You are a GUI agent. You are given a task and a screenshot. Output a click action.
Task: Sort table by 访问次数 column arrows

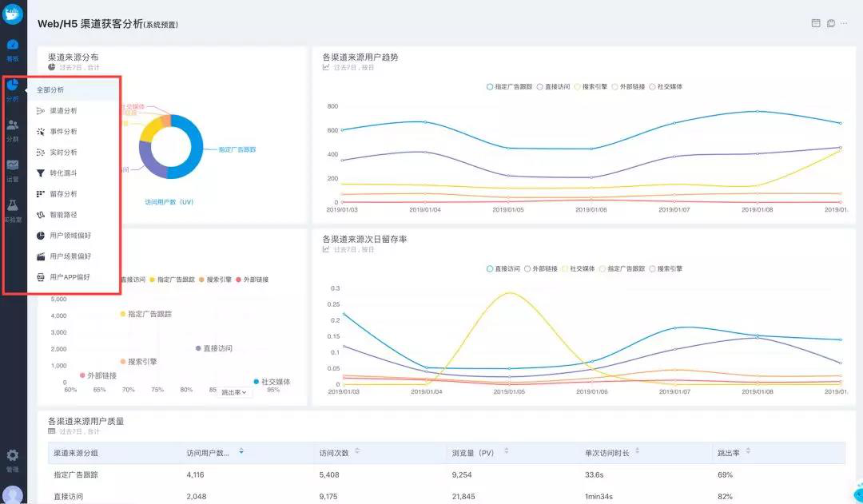(x=356, y=452)
